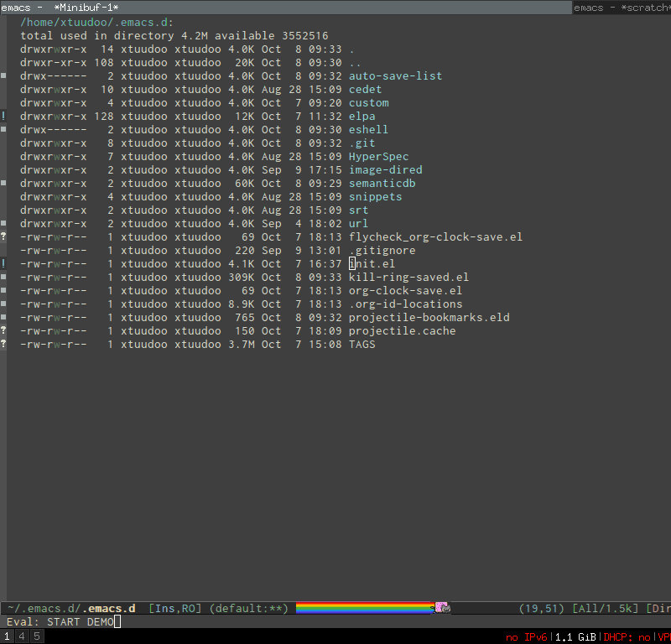This screenshot has height=644, width=671.
Task: Click the fringe marker beside semanticdb row
Action: pos(3,184)
